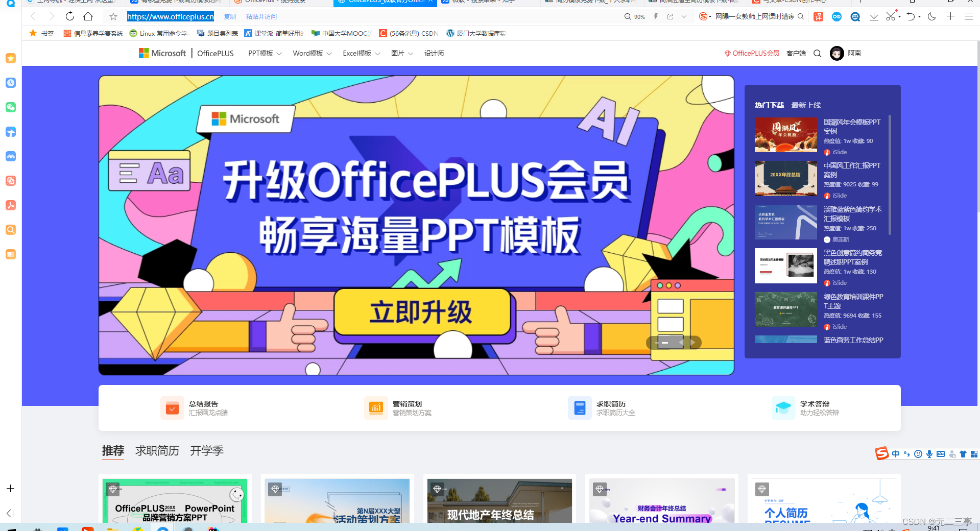
Task: Go to next banner slide arrow
Action: (693, 343)
